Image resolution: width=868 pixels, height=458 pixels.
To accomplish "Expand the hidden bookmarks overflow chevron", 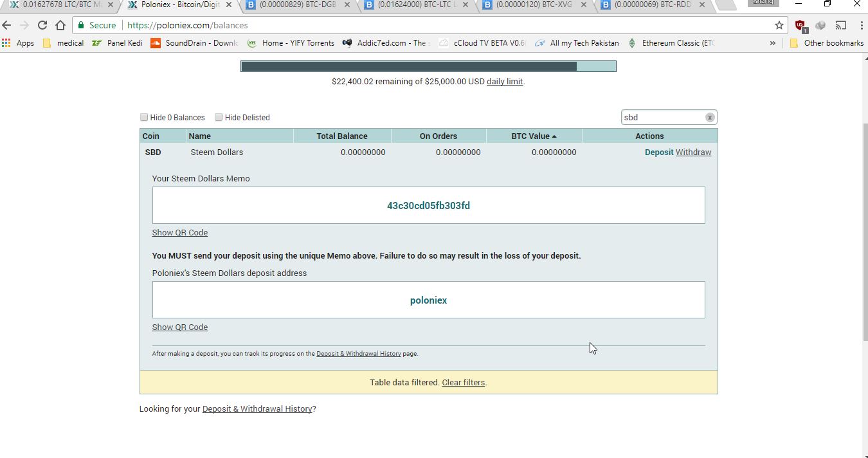I will coord(772,43).
